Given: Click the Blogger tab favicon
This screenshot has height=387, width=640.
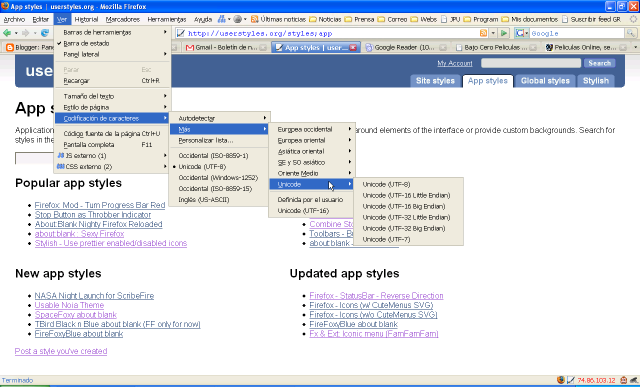Looking at the screenshot, I should tap(10, 48).
